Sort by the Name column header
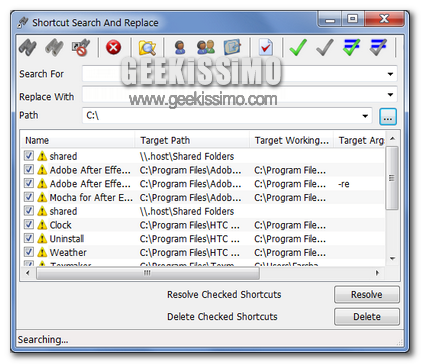421x364 pixels. tap(78, 140)
